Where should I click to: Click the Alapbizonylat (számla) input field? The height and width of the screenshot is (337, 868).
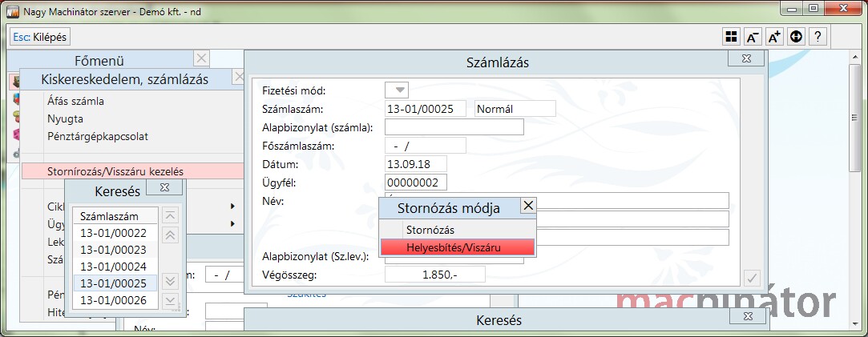click(454, 127)
